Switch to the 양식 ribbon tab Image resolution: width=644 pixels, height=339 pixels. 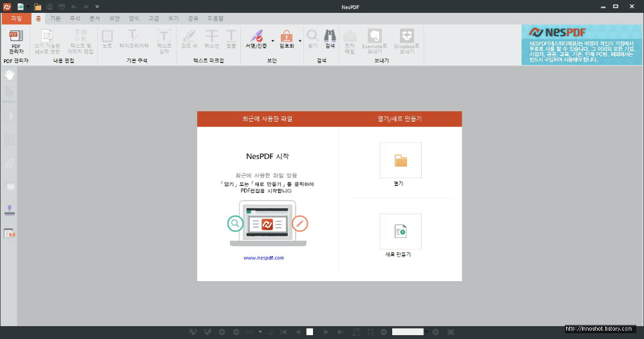point(134,19)
